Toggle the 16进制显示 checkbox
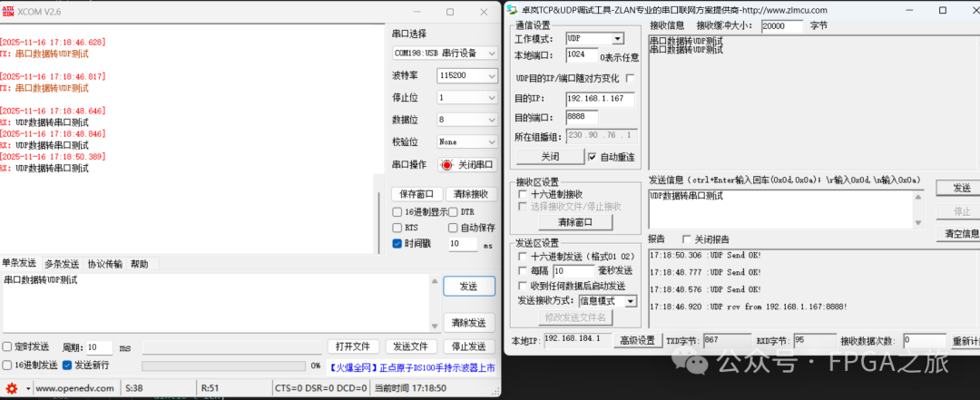Image resolution: width=980 pixels, height=400 pixels. 397,212
